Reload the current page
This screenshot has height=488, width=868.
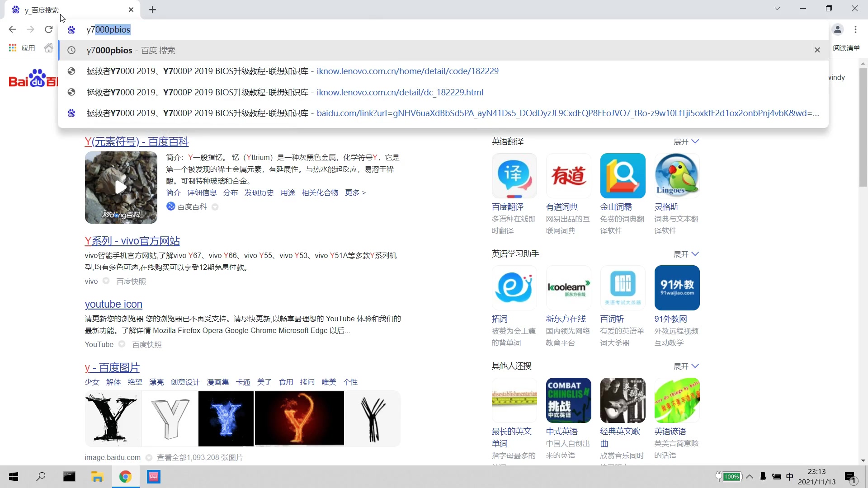tap(48, 29)
